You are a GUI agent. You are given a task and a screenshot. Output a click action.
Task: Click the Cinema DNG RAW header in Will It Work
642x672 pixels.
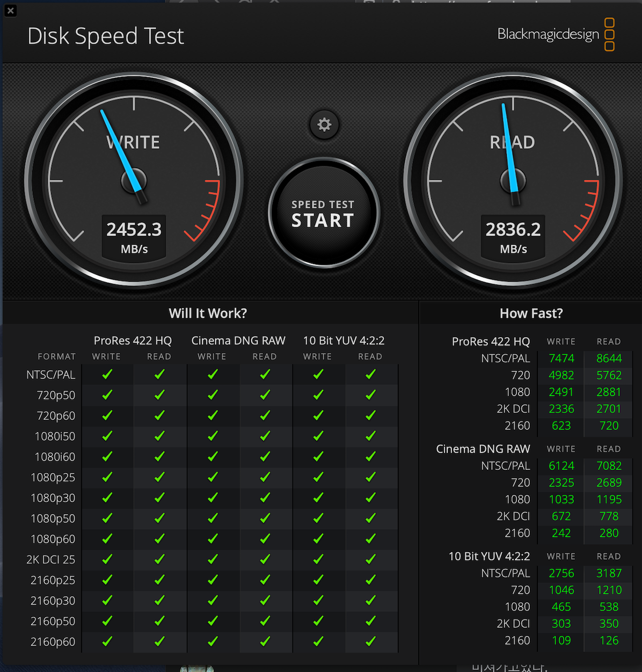pyautogui.click(x=238, y=340)
